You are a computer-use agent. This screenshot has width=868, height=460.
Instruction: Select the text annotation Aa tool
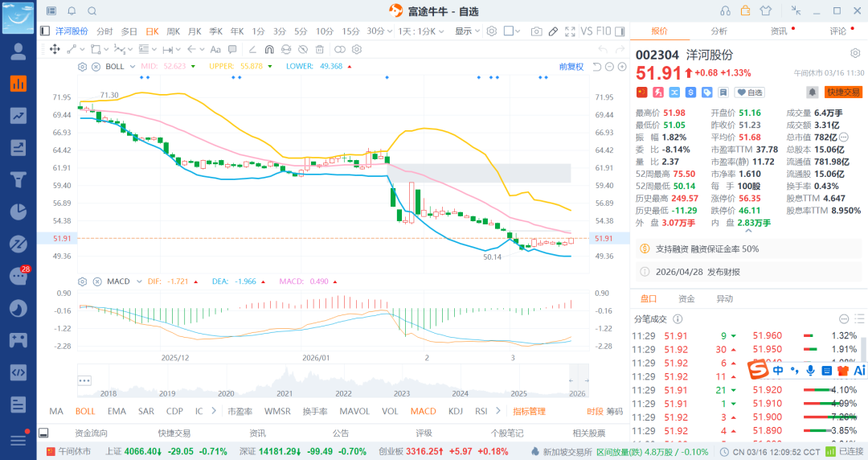(215, 49)
